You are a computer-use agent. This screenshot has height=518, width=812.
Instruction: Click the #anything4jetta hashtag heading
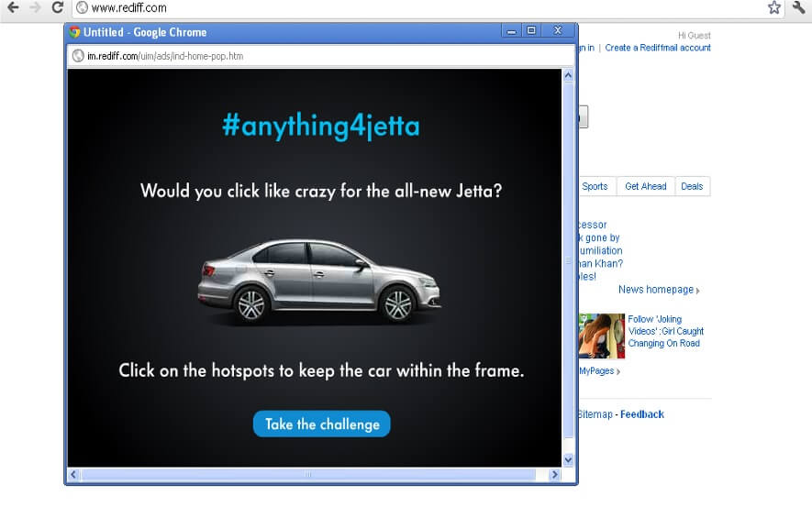(x=320, y=126)
